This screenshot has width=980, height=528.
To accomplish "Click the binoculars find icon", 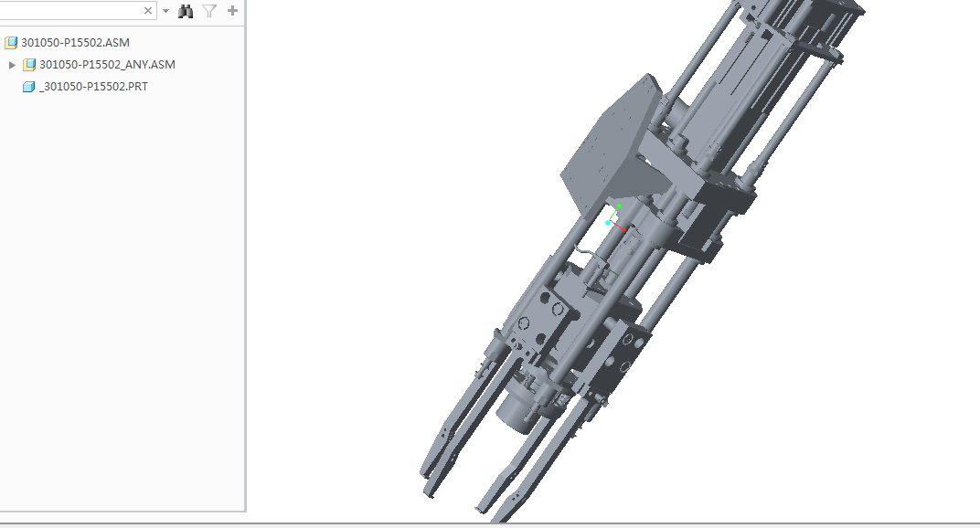I will [186, 11].
